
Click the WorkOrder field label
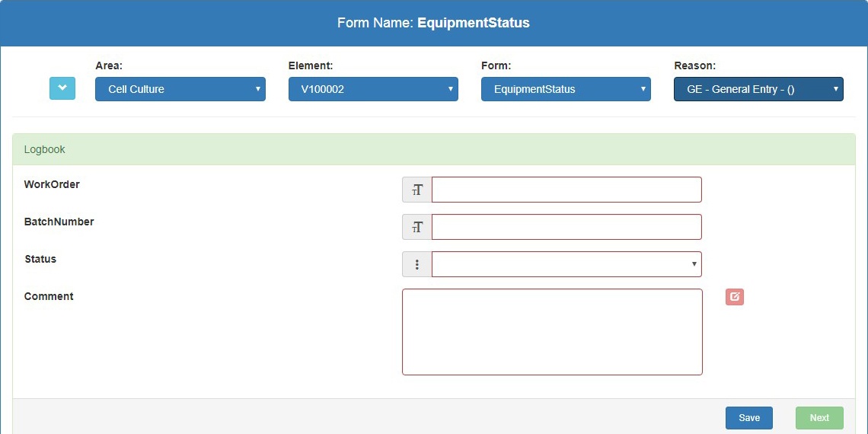[x=52, y=184]
